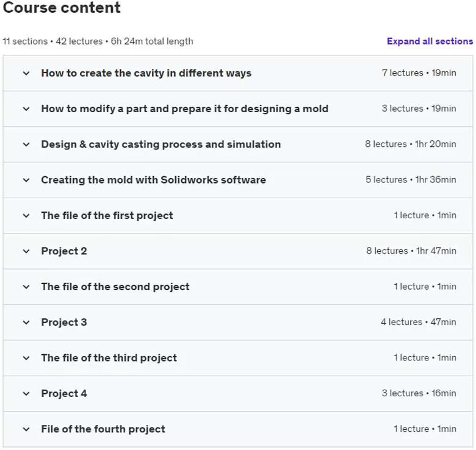The image size is (476, 450).
Task: Open chevron for File of the fourth project
Action: 26,429
